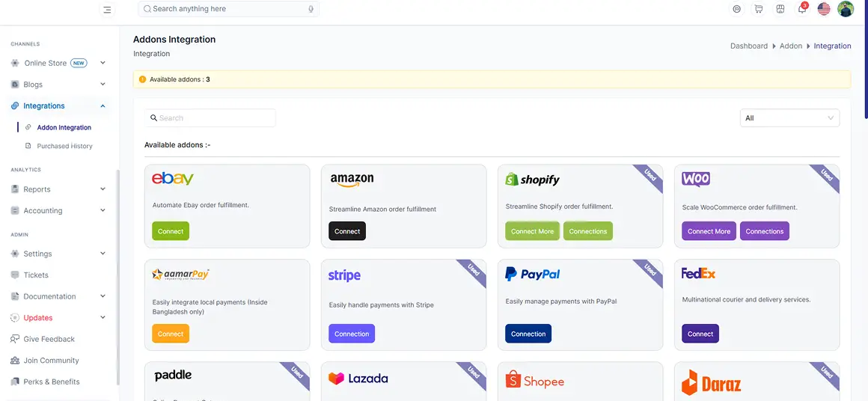Click the eBay logo
This screenshot has height=401, width=868.
click(173, 179)
